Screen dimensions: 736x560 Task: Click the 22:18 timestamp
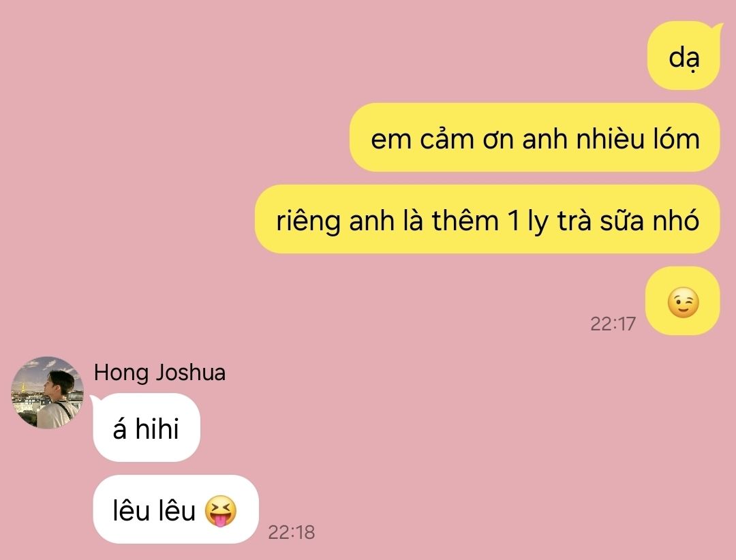[292, 532]
